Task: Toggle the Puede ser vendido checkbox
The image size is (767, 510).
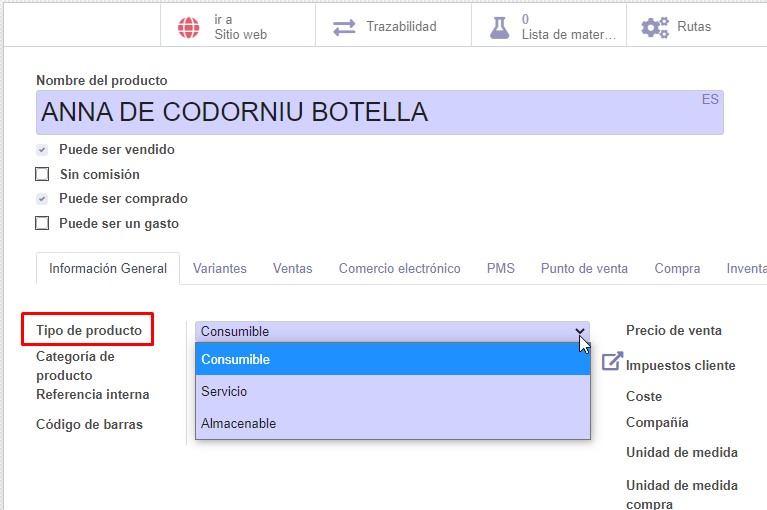Action: (x=42, y=150)
